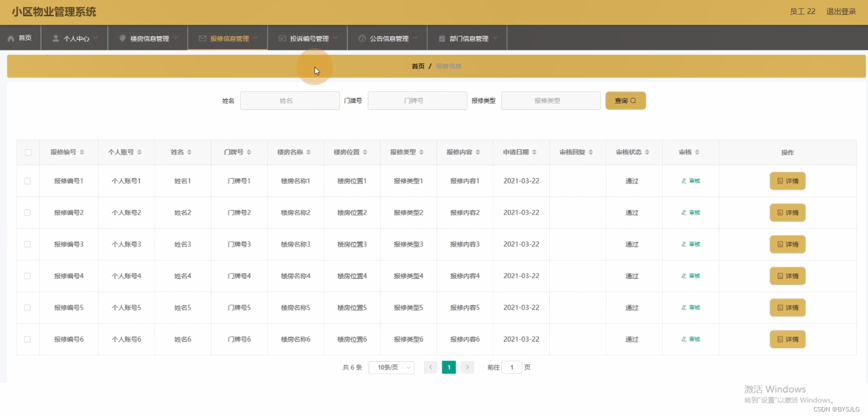
Task: Click 审核 edit icon for 报修编号2
Action: 684,213
